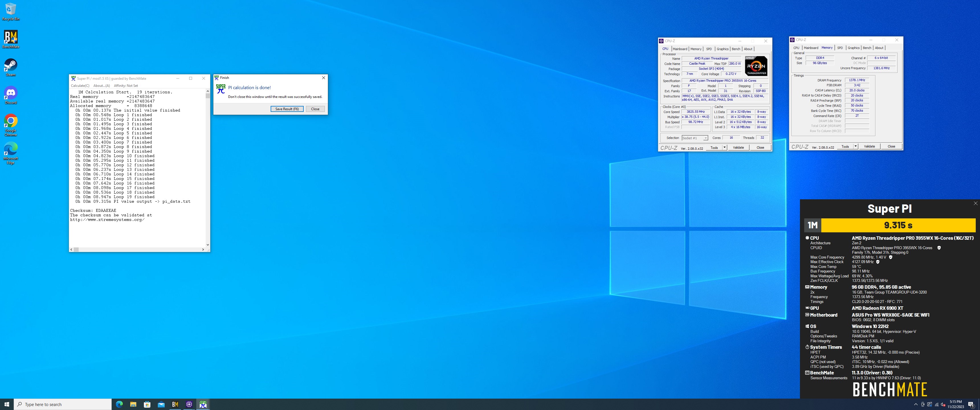Click the network tray icon
The height and width of the screenshot is (410, 980).
(x=936, y=404)
